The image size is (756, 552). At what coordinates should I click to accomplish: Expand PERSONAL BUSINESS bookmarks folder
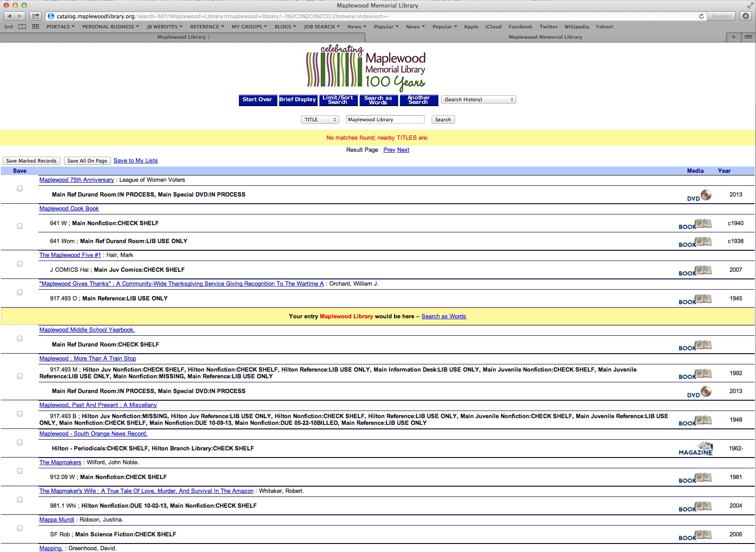click(110, 27)
